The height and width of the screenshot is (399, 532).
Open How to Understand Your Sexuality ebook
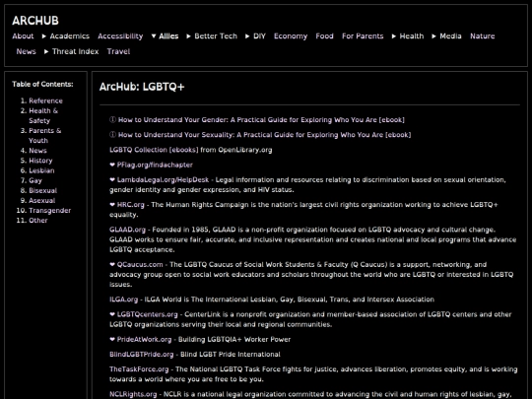[x=264, y=135]
